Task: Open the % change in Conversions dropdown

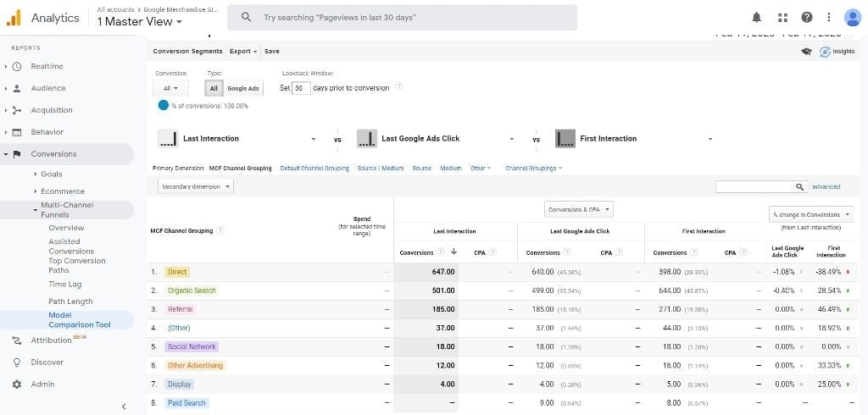Action: [x=811, y=214]
